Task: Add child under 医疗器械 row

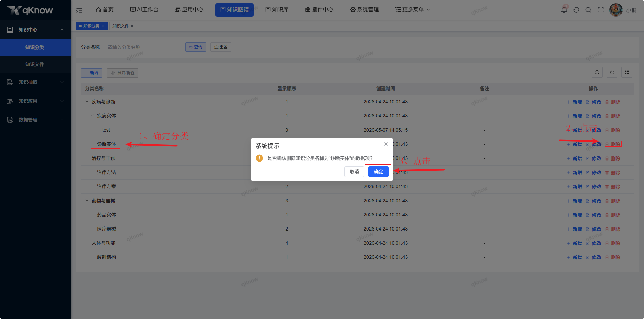Action: point(574,229)
